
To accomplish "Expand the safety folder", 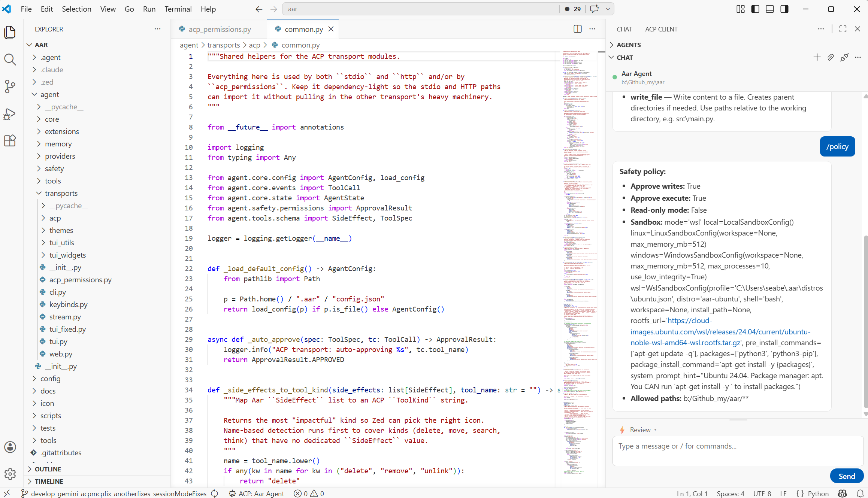I will click(x=54, y=168).
